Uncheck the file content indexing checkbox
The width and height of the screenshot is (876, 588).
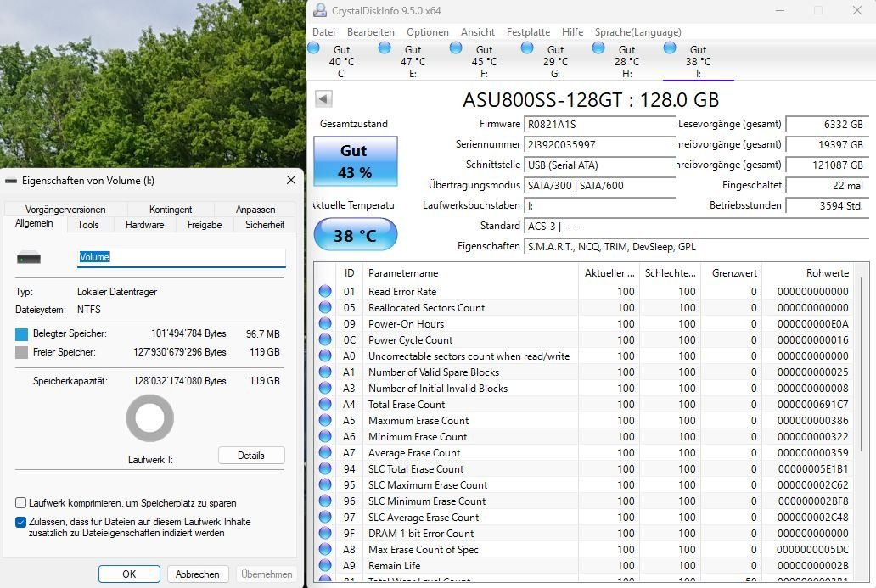[20, 522]
